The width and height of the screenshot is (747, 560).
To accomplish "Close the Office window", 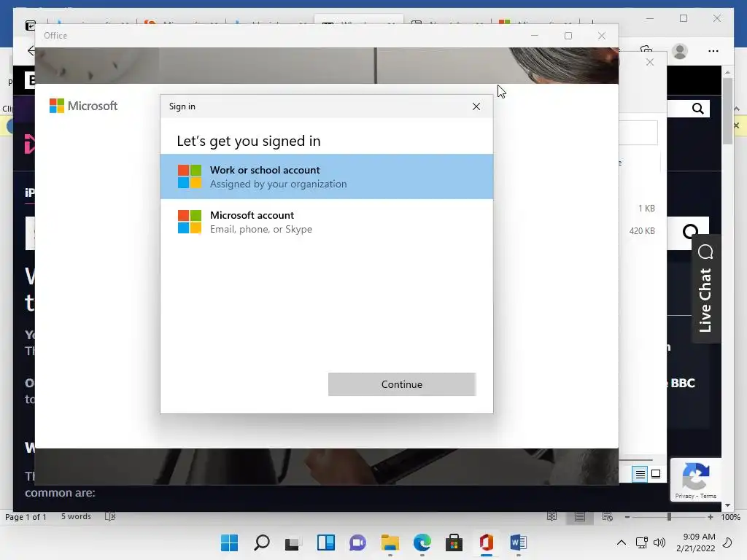I will [x=602, y=36].
